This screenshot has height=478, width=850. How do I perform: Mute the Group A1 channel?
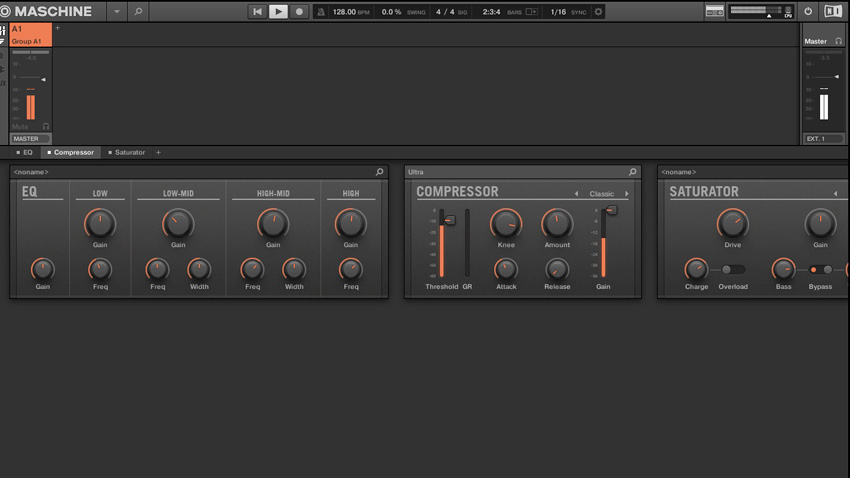pos(20,126)
